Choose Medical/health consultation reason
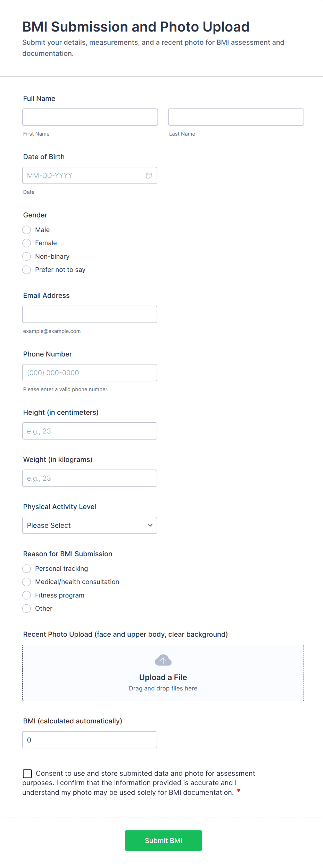 (x=27, y=582)
